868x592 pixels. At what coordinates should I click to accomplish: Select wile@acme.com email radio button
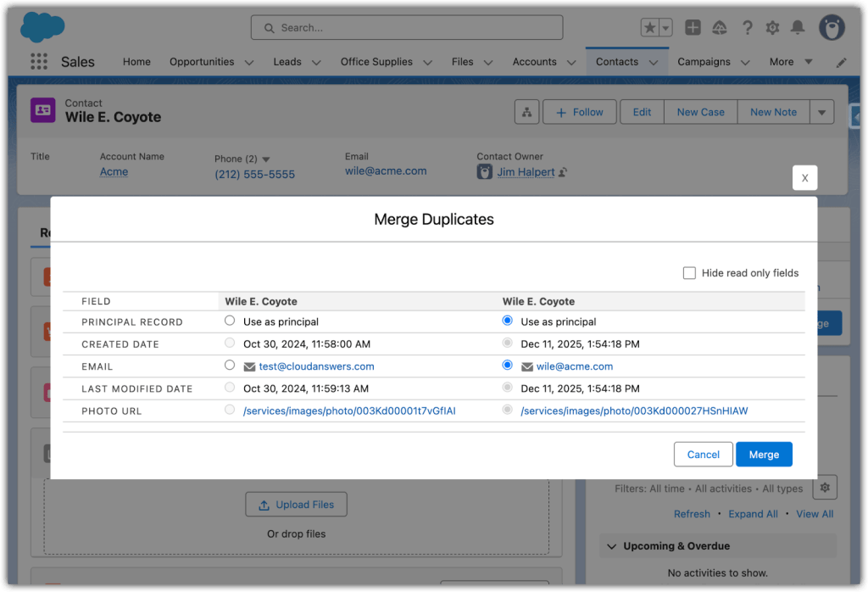[508, 366]
